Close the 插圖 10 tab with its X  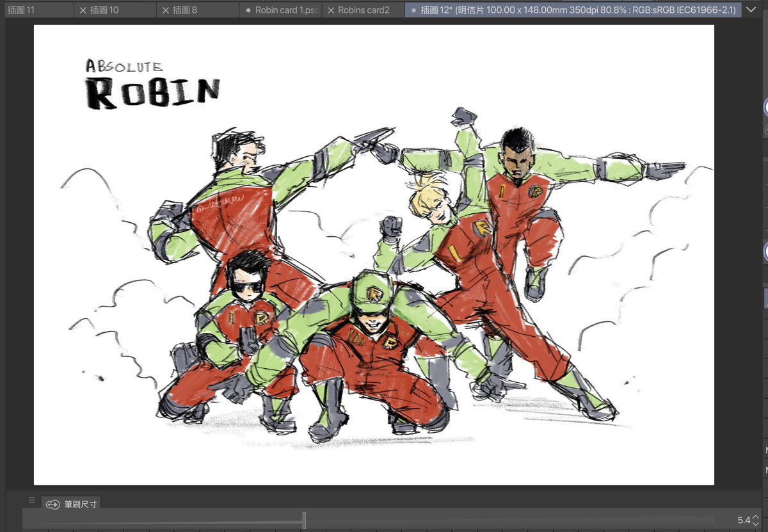[x=83, y=10]
